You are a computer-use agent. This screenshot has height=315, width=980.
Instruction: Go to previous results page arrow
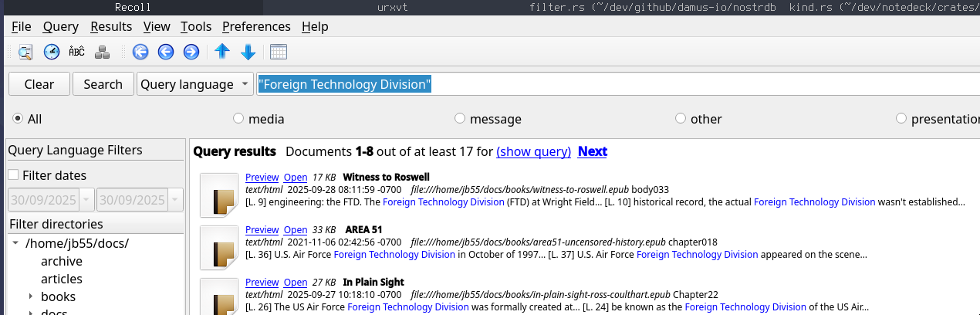[166, 52]
